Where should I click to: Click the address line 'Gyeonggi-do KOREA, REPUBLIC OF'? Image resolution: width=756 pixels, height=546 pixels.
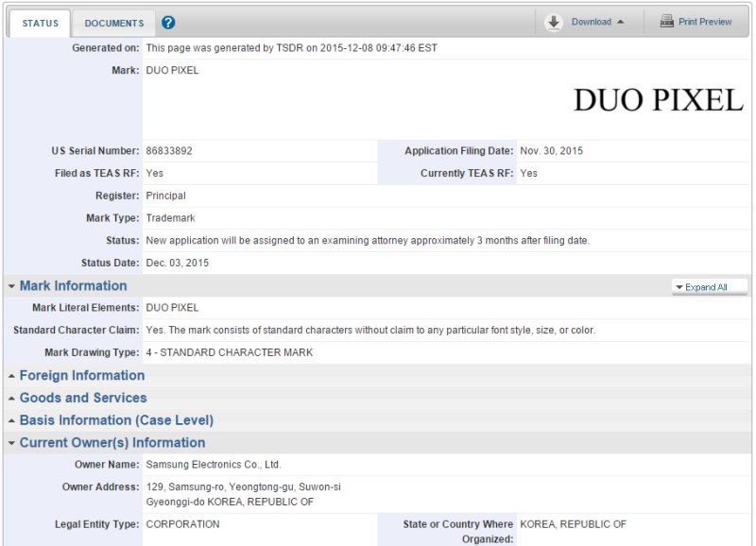coord(230,502)
